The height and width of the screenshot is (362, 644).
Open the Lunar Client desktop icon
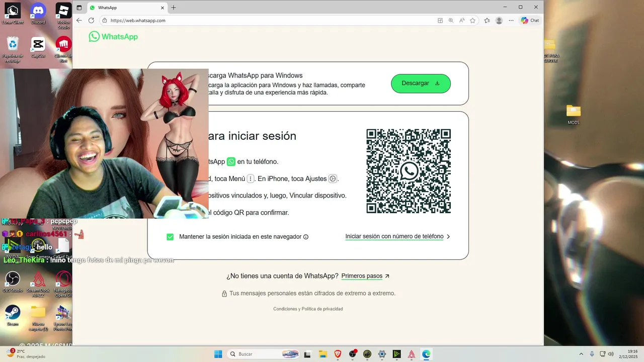click(x=13, y=14)
